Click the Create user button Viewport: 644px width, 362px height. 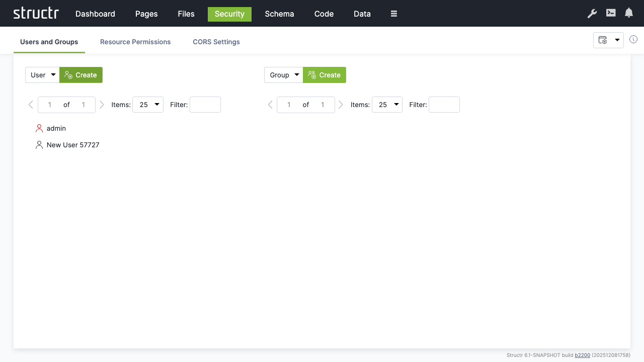click(x=80, y=74)
